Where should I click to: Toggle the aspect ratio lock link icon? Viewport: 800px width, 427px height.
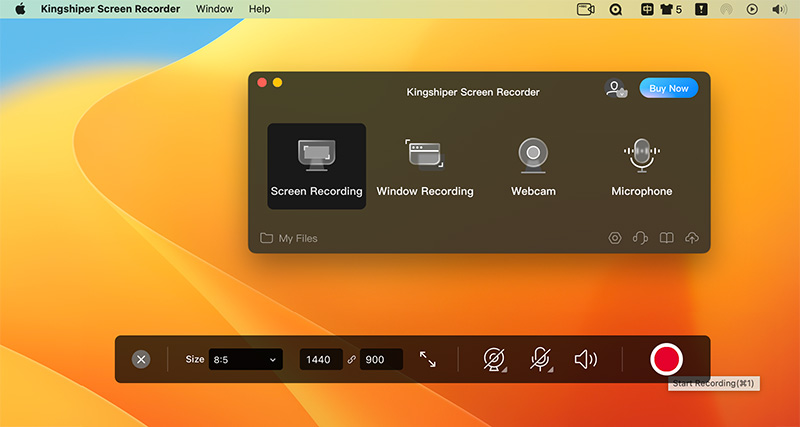coord(351,360)
